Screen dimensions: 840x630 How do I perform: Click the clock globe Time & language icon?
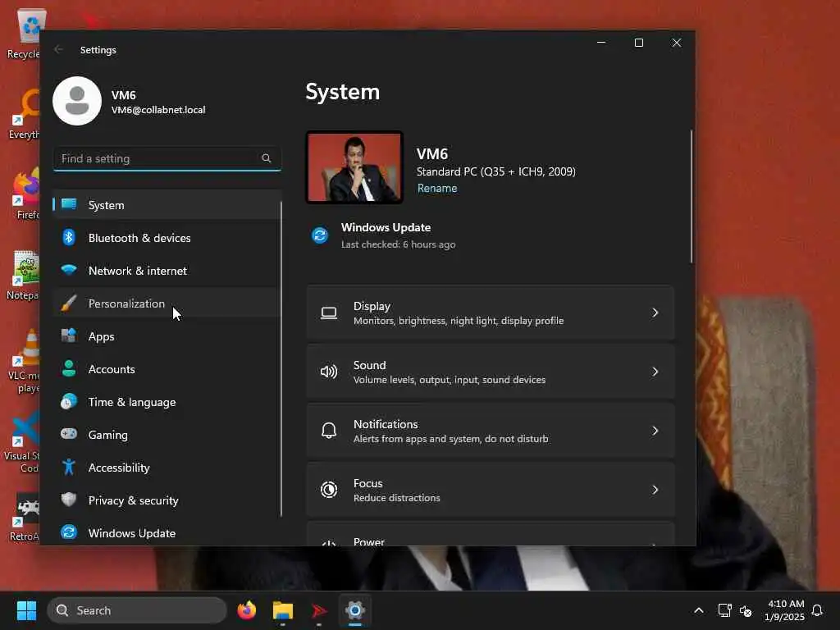point(69,402)
